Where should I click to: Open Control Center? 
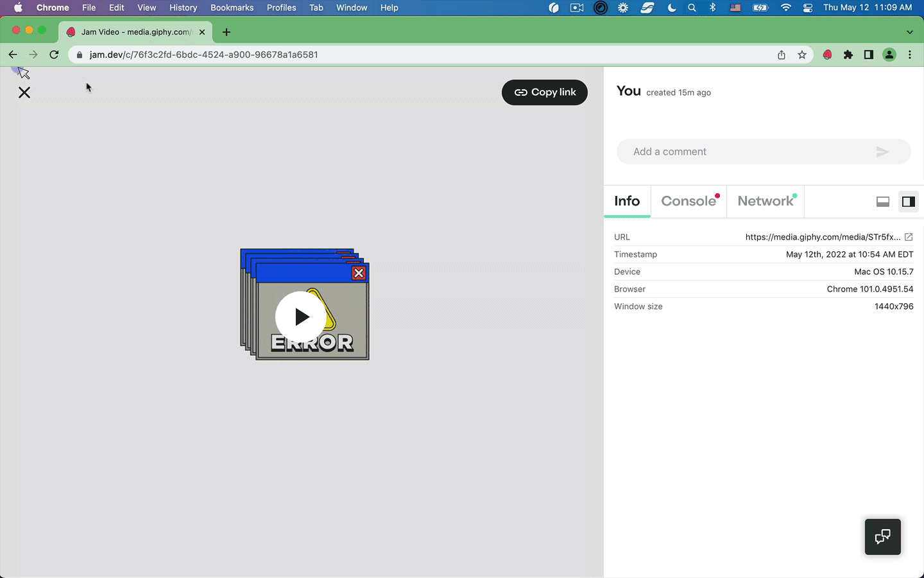808,8
